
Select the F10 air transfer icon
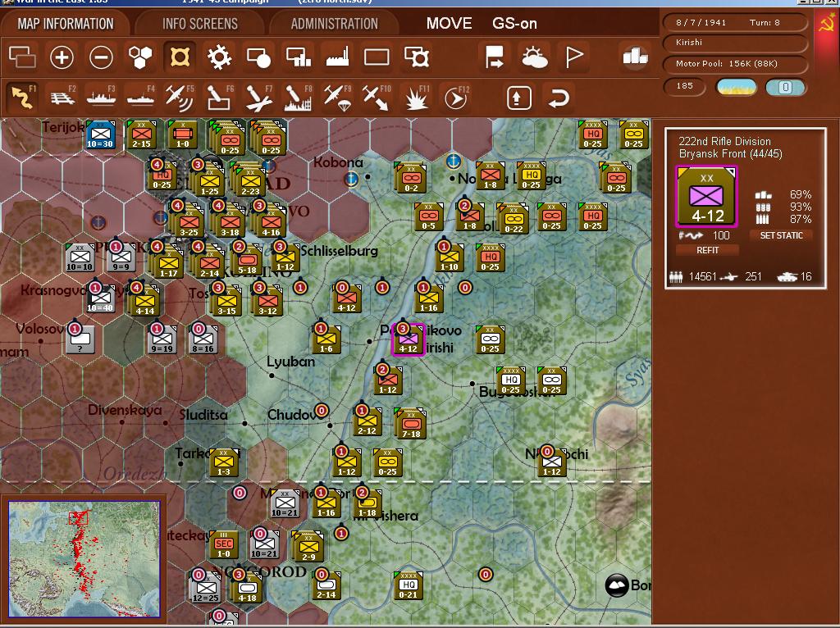tap(376, 98)
